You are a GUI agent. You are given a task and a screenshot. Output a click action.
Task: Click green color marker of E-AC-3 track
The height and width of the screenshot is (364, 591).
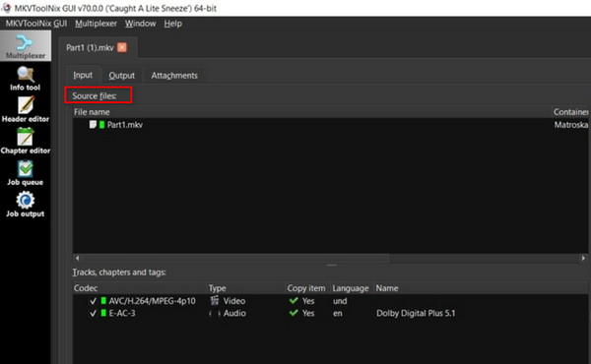click(103, 313)
